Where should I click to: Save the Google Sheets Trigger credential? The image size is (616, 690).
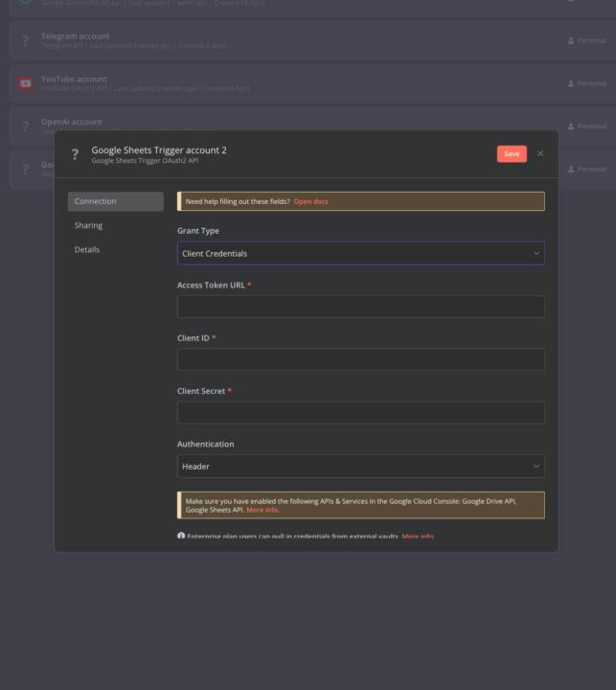point(512,153)
